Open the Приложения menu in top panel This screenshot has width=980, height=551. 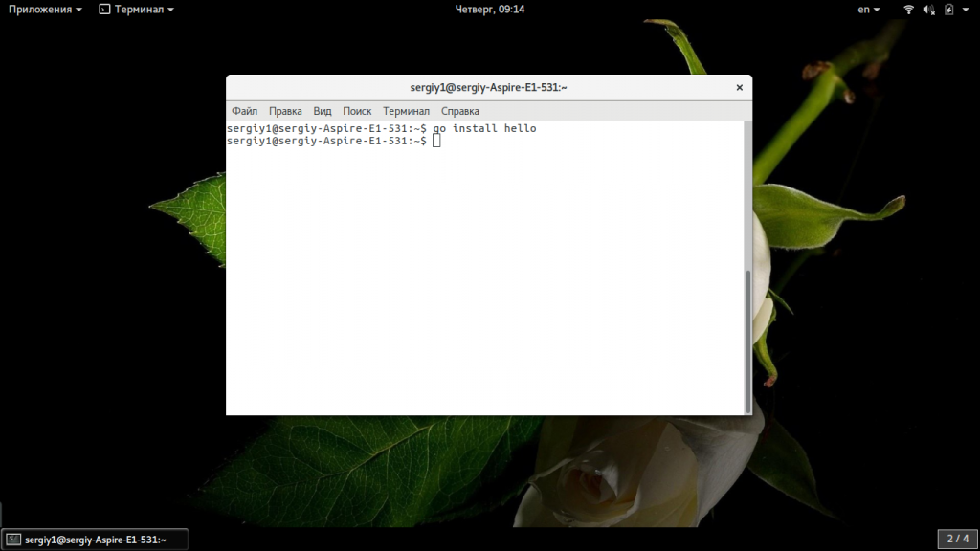click(x=45, y=10)
